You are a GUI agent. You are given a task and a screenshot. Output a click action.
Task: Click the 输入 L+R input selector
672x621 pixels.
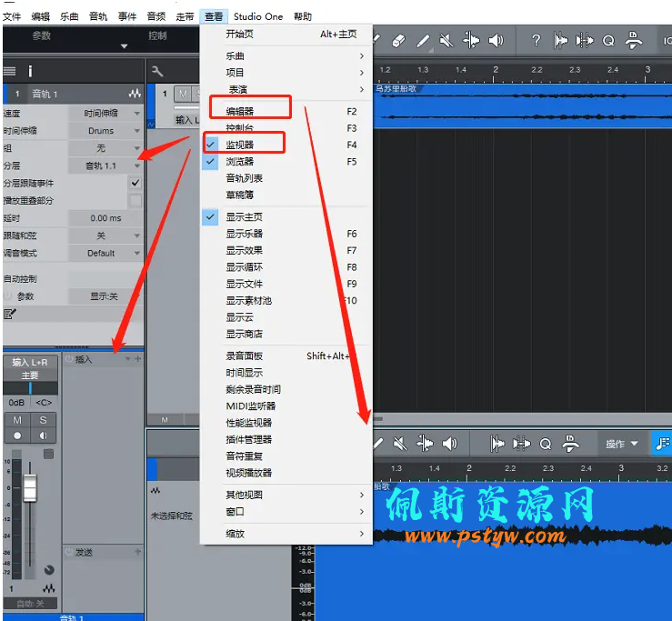pos(30,363)
